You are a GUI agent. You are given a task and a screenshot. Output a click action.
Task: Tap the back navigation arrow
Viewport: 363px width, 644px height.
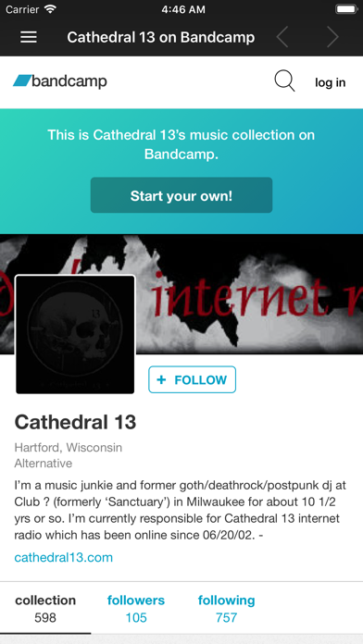tap(282, 37)
